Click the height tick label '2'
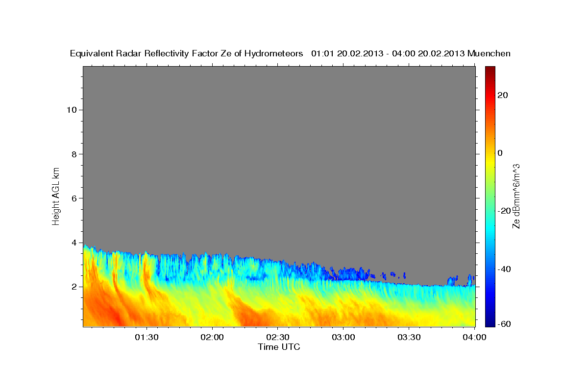The height and width of the screenshot is (392, 588). point(73,287)
